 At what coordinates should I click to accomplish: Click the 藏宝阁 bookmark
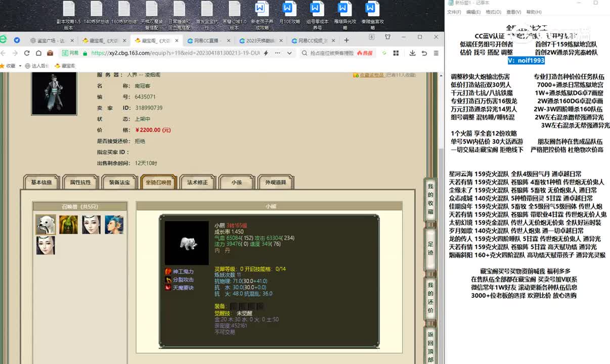[x=65, y=66]
